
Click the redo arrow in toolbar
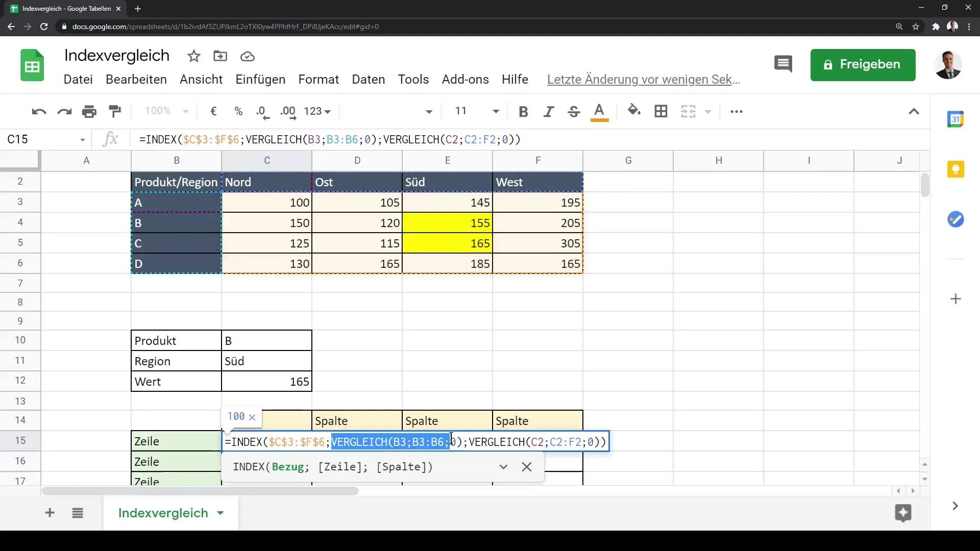pyautogui.click(x=64, y=112)
